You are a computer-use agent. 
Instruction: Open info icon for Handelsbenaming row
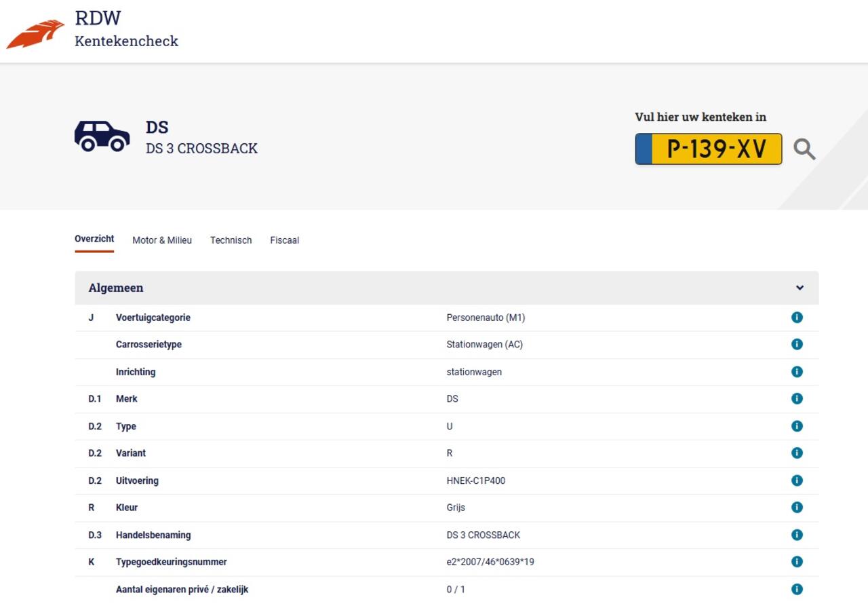coord(797,535)
